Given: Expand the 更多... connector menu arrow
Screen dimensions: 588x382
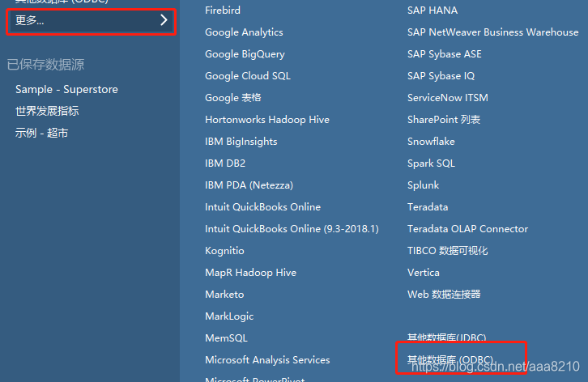Looking at the screenshot, I should click(x=164, y=20).
